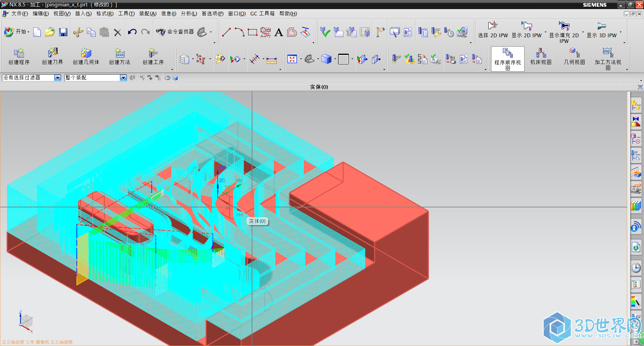Expand the create toolbar options arrow below 创建工序

172,69
